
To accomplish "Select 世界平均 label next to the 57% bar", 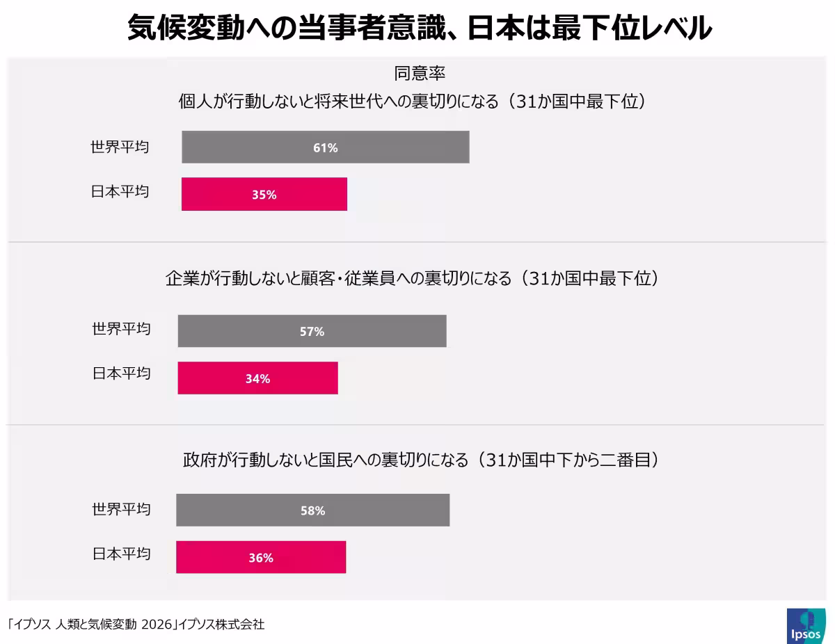I will [x=121, y=328].
